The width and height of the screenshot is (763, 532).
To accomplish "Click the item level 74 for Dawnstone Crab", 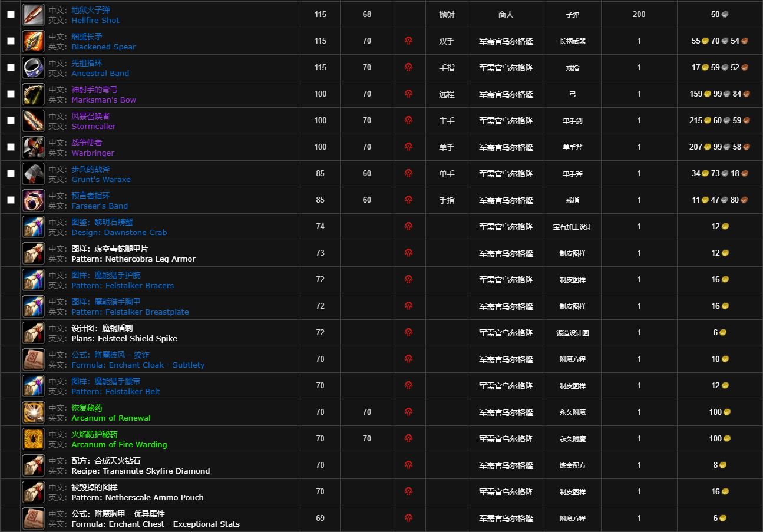I will pyautogui.click(x=320, y=227).
